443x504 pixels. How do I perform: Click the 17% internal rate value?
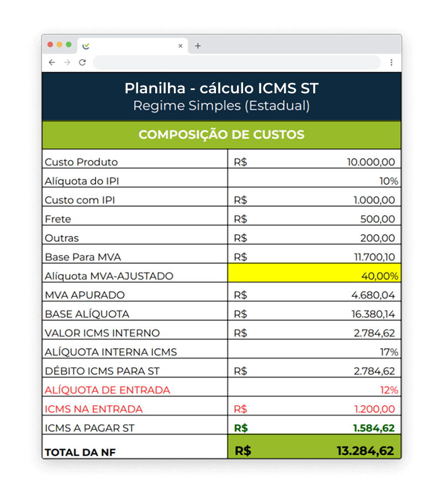[x=389, y=352]
